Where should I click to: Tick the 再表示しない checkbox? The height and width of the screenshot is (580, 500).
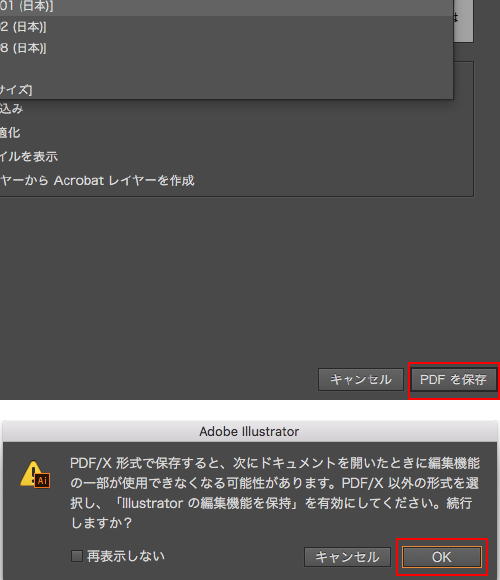(x=77, y=556)
